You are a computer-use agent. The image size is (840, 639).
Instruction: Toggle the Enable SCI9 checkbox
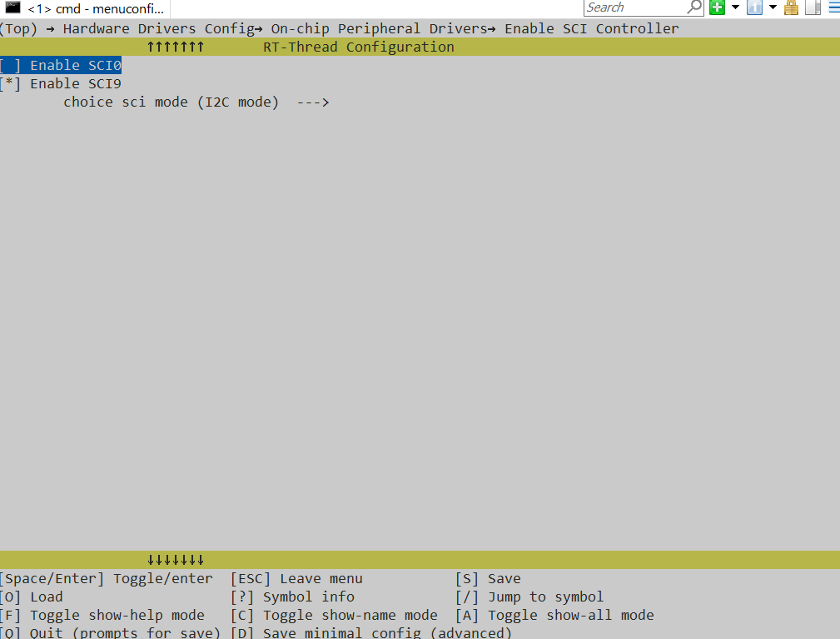click(10, 83)
